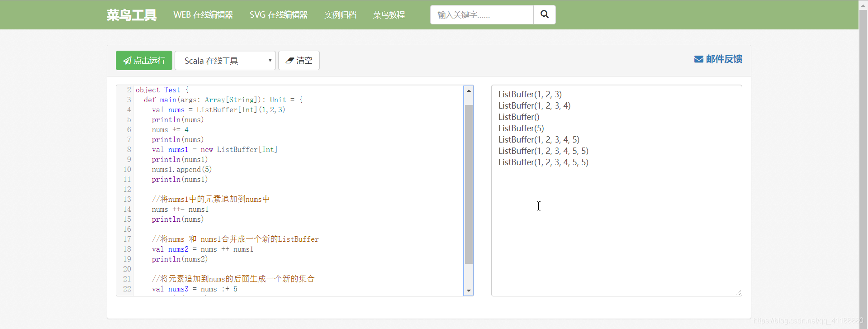The height and width of the screenshot is (329, 868).
Task: Open the 邮件反馈 email feedback link
Action: [x=718, y=59]
